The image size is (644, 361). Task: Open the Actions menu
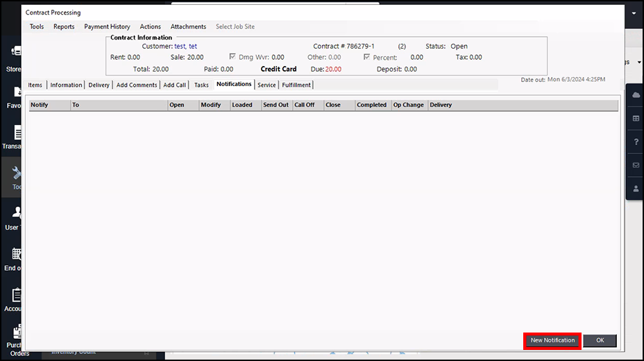click(x=150, y=26)
